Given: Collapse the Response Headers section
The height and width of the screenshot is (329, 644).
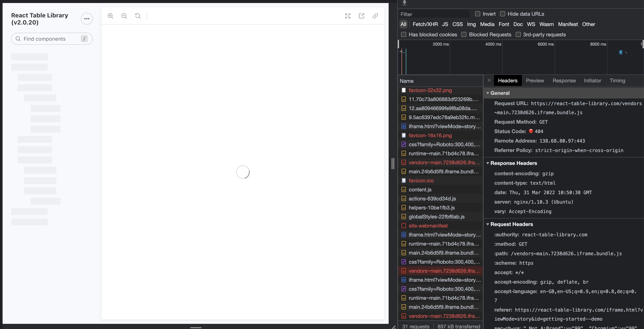Looking at the screenshot, I should point(488,163).
